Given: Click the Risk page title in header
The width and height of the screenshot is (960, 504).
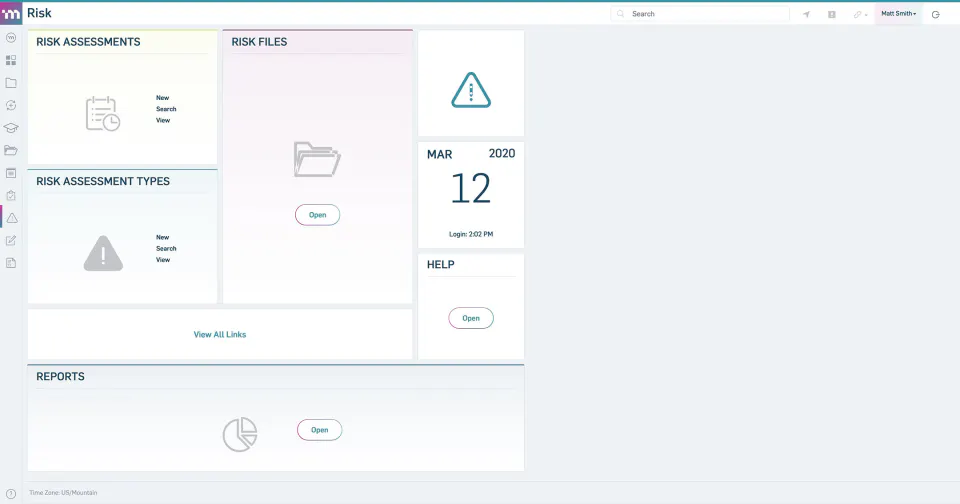Looking at the screenshot, I should (39, 13).
